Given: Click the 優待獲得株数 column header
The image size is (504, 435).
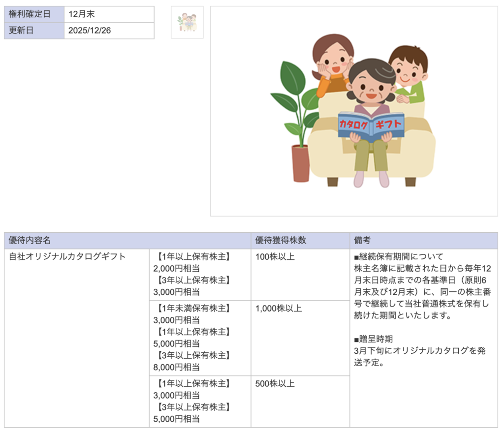Looking at the screenshot, I should (281, 241).
